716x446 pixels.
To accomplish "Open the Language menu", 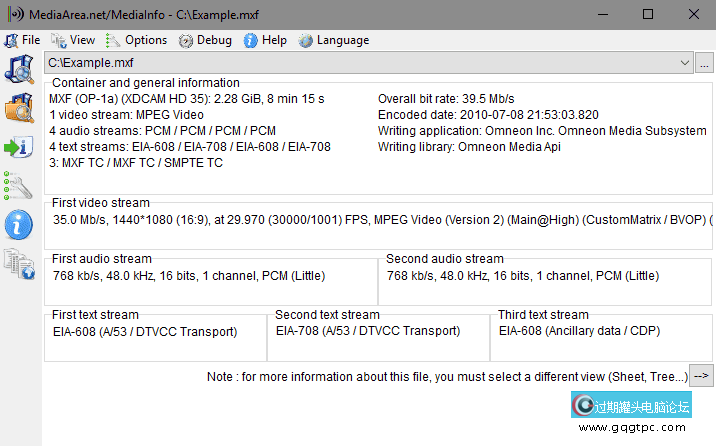I will pyautogui.click(x=334, y=40).
